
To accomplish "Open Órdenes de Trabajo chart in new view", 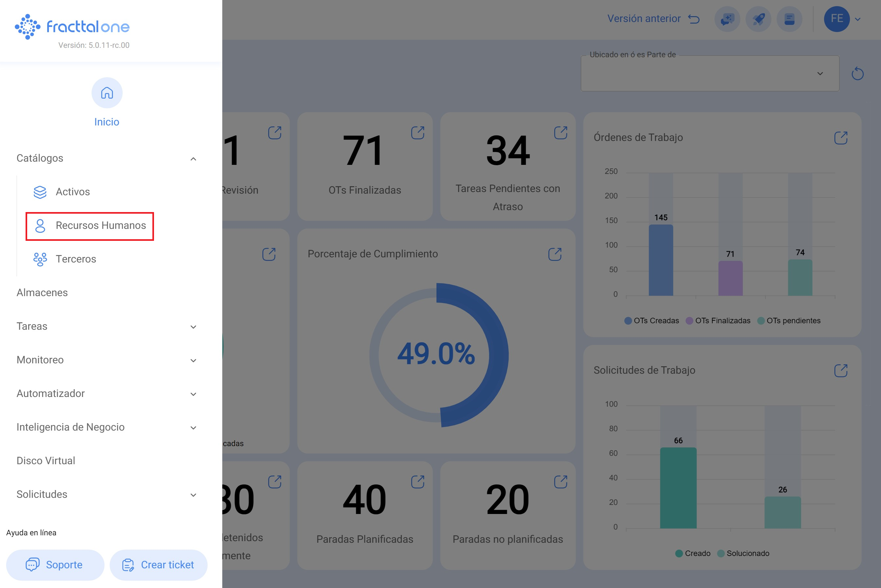I will tap(841, 138).
